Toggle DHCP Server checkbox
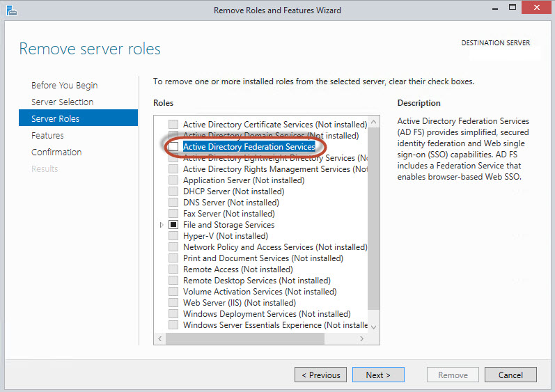The image size is (555, 392). click(x=173, y=191)
